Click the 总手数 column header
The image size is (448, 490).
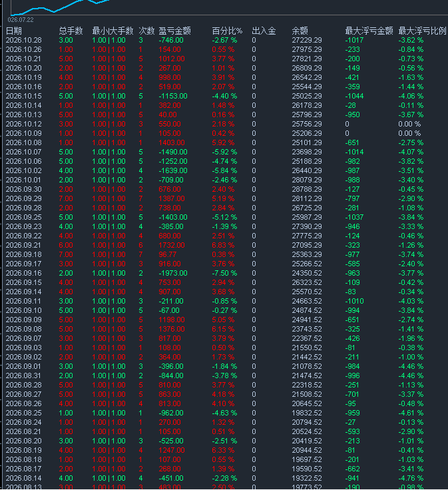tap(71, 31)
